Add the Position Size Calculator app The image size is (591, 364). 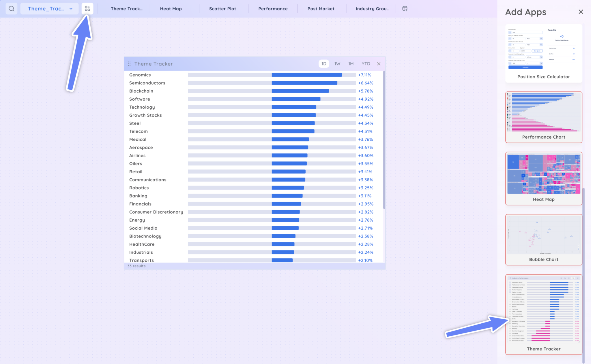click(544, 53)
